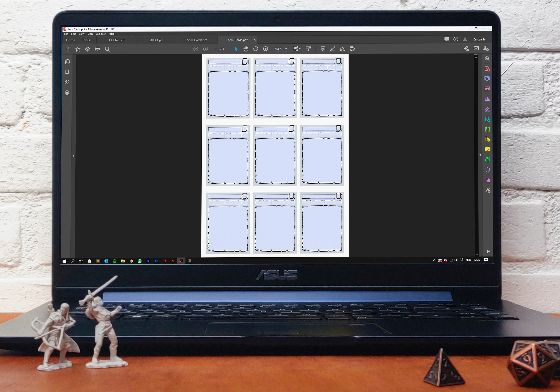
Task: Switch to the Spell Cards.pdf tab
Action: (x=197, y=40)
